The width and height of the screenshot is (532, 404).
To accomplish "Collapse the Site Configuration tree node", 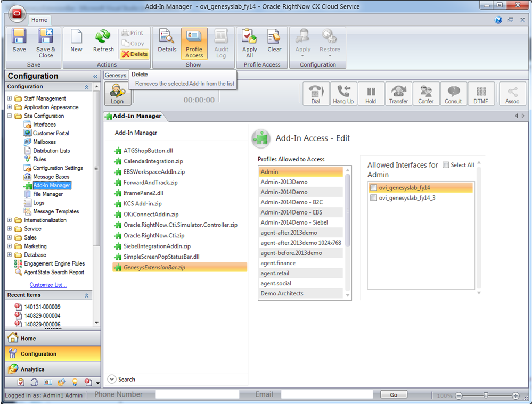I will coord(10,116).
